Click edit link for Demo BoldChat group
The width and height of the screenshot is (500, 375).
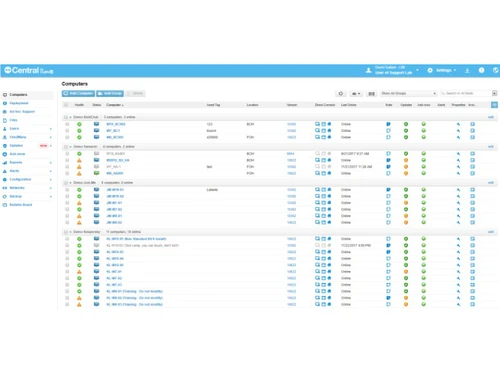(491, 117)
